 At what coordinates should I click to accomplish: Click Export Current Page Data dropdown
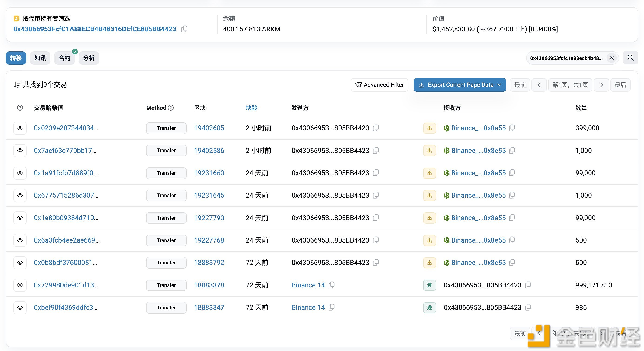coord(459,85)
